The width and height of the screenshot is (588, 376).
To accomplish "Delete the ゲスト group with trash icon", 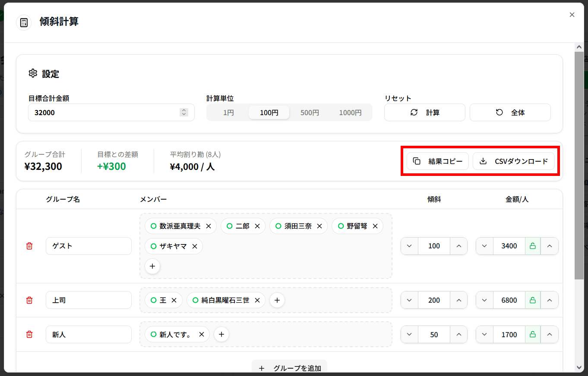I will tap(29, 246).
